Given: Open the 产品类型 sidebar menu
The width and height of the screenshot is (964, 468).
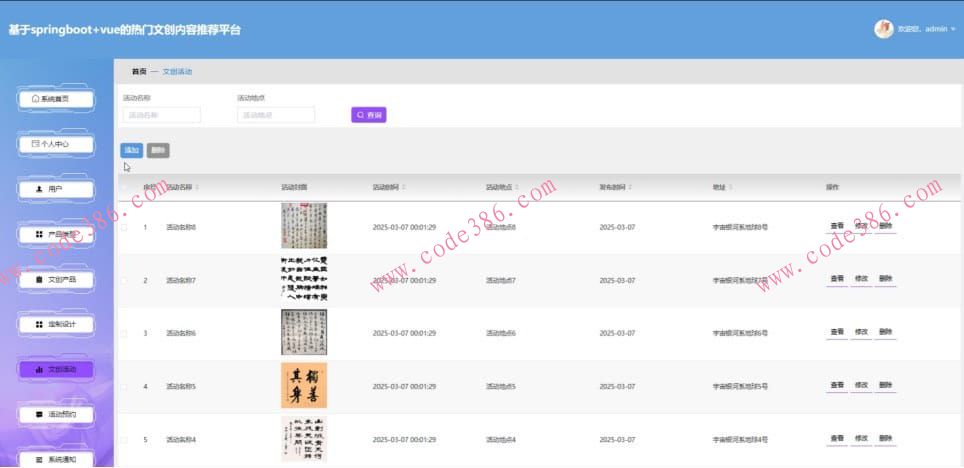Looking at the screenshot, I should pos(56,234).
